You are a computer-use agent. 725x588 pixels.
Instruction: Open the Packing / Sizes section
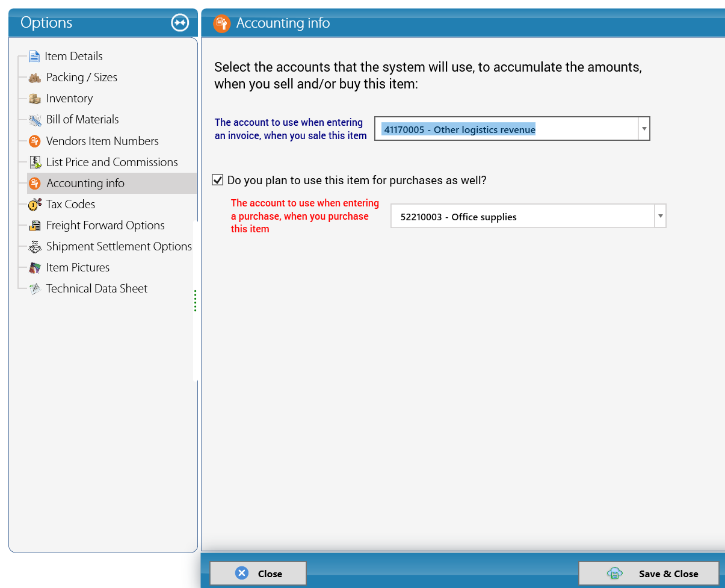[81, 78]
